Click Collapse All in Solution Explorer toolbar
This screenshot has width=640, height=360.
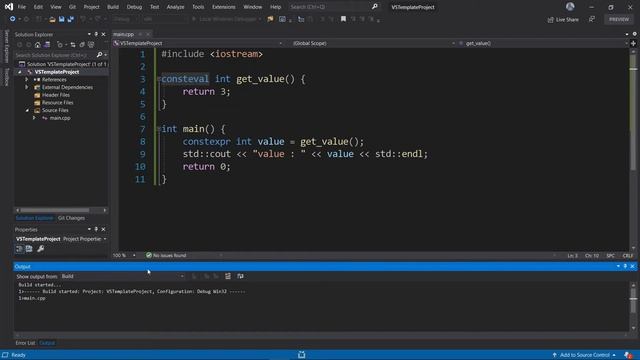[82, 45]
